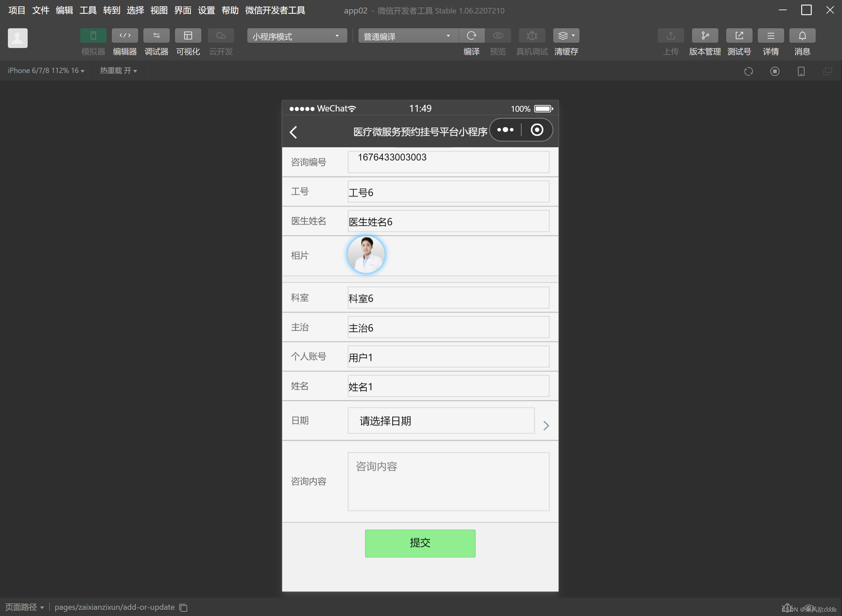Expand the 普通编译 compile mode dropdown
Viewport: 842px width, 616px height.
click(408, 36)
